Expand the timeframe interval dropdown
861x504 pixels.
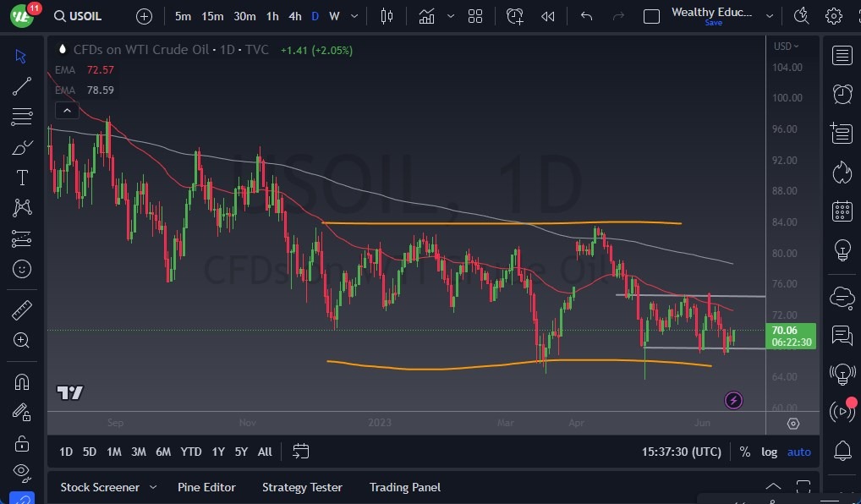tap(354, 16)
